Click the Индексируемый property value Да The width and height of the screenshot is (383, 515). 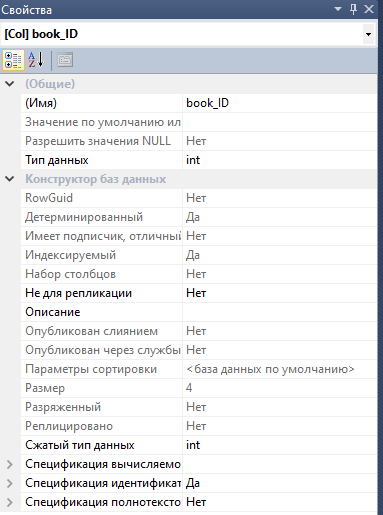click(x=280, y=255)
